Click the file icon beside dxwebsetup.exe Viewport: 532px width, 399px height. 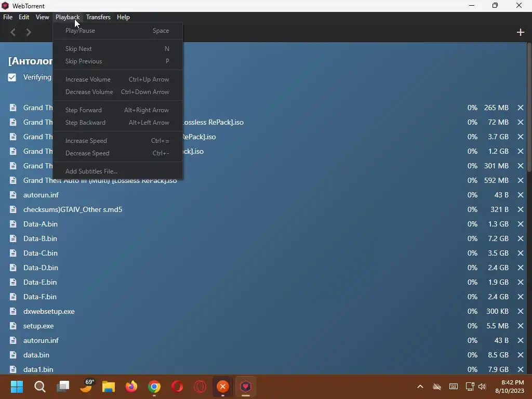(13, 312)
